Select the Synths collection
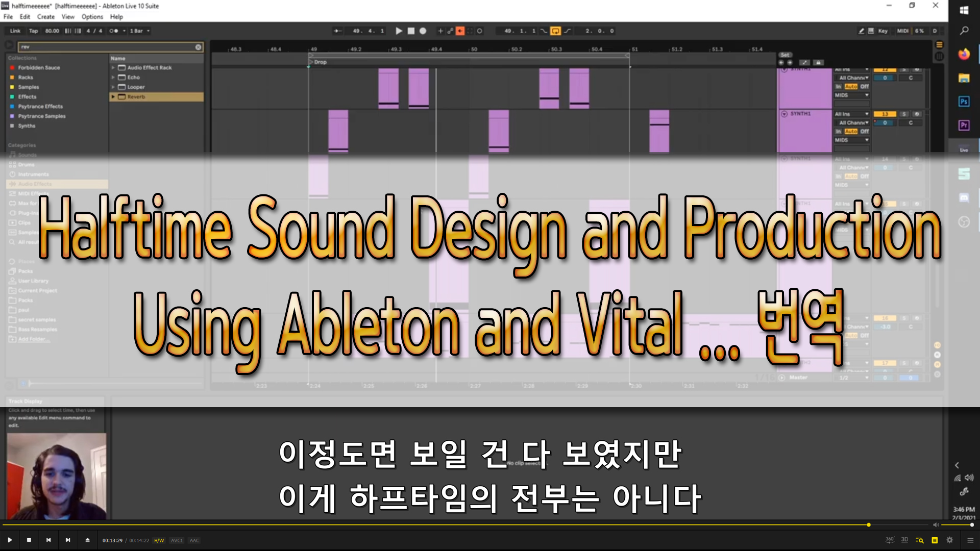Screen dimensions: 980x551 click(27, 126)
